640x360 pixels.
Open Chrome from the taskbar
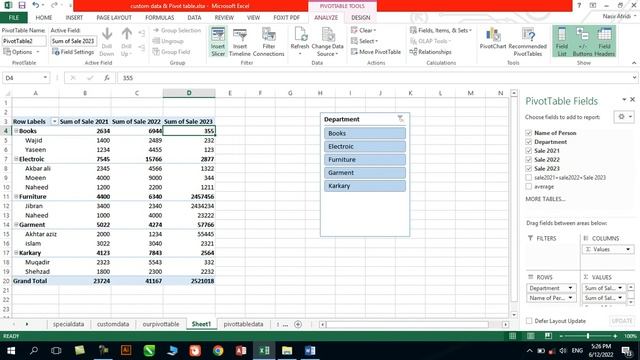218,350
